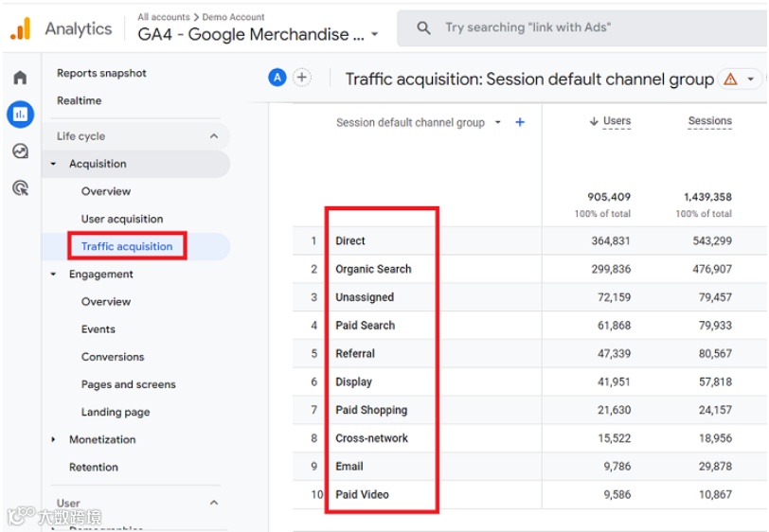This screenshot has width=769, height=532.
Task: Expand the Monetization section
Action: pyautogui.click(x=53, y=440)
